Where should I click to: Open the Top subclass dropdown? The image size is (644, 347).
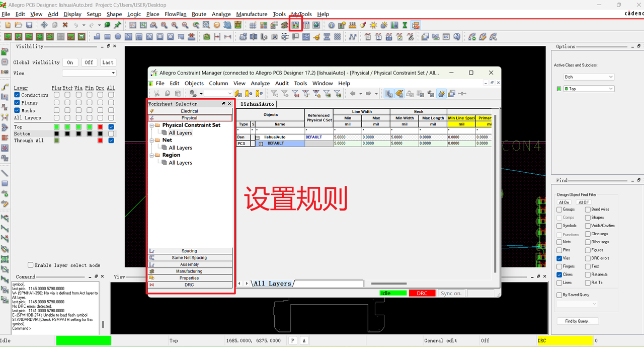coord(589,89)
